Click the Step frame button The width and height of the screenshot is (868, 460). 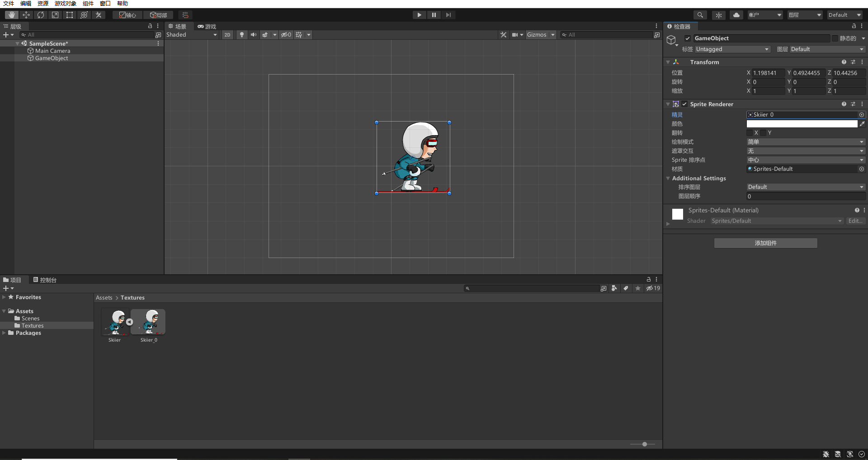(448, 15)
